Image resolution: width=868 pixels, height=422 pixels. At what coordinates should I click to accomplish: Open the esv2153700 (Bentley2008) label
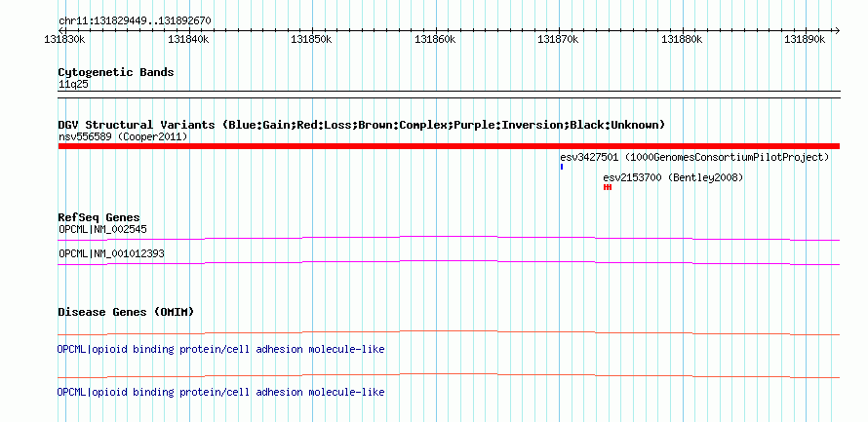click(x=673, y=178)
